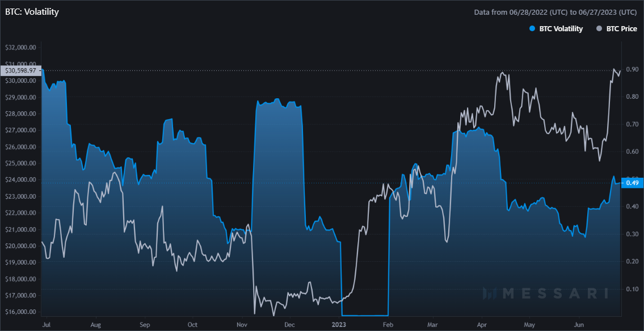Click the Jun label on the time axis
Image resolution: width=644 pixels, height=331 pixels.
578,325
